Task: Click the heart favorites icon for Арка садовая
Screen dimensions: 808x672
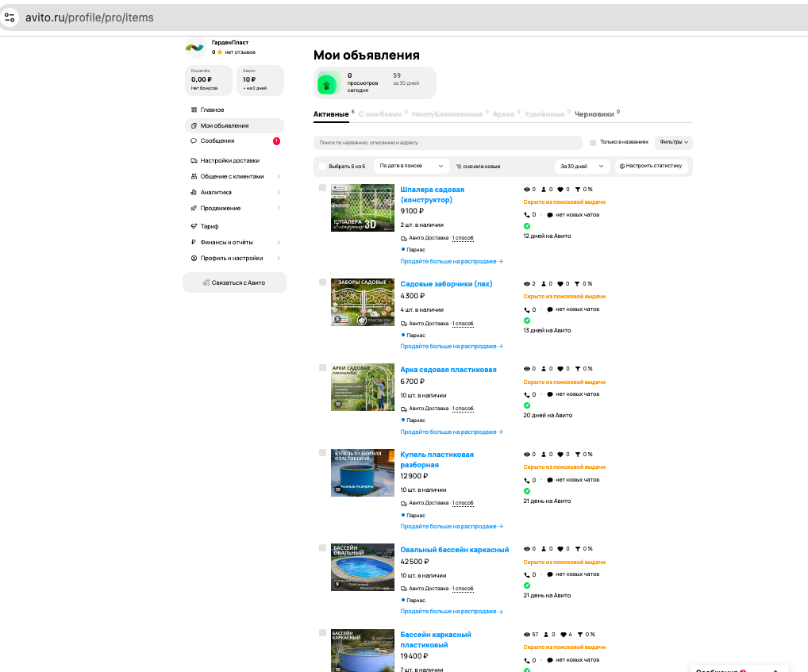Action: pos(560,369)
